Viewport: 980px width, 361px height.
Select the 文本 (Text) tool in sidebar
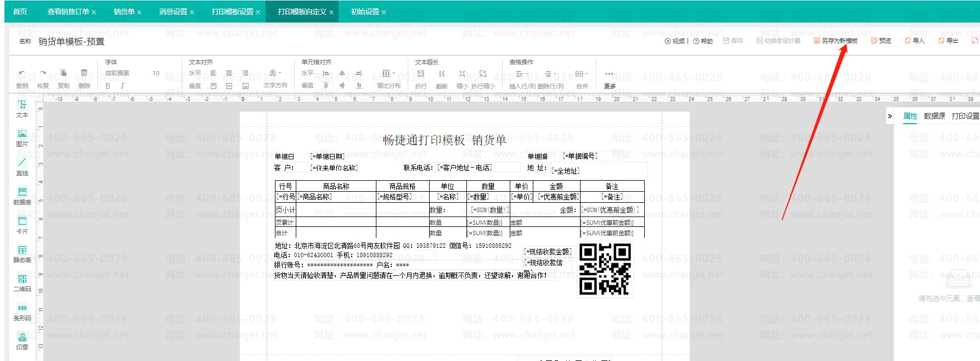pos(22,108)
